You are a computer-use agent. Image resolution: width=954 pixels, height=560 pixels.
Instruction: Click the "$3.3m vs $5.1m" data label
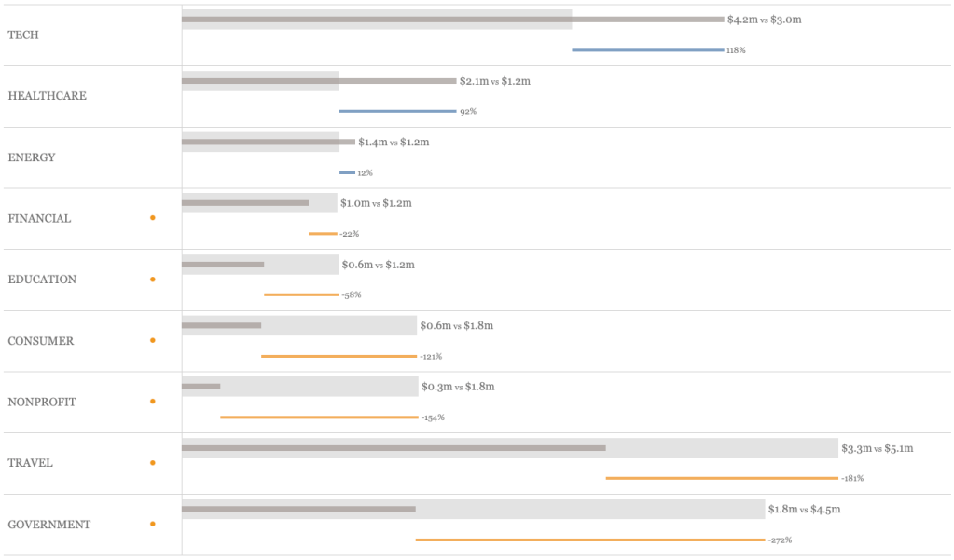[x=877, y=449]
